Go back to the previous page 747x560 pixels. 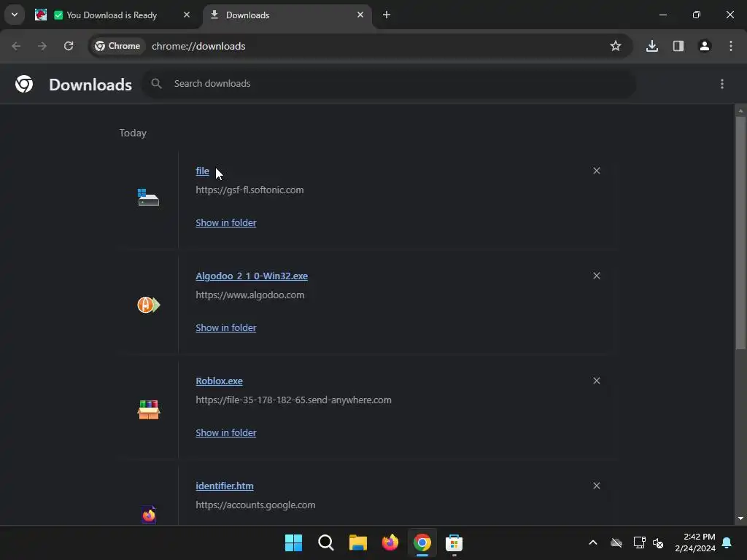[16, 46]
